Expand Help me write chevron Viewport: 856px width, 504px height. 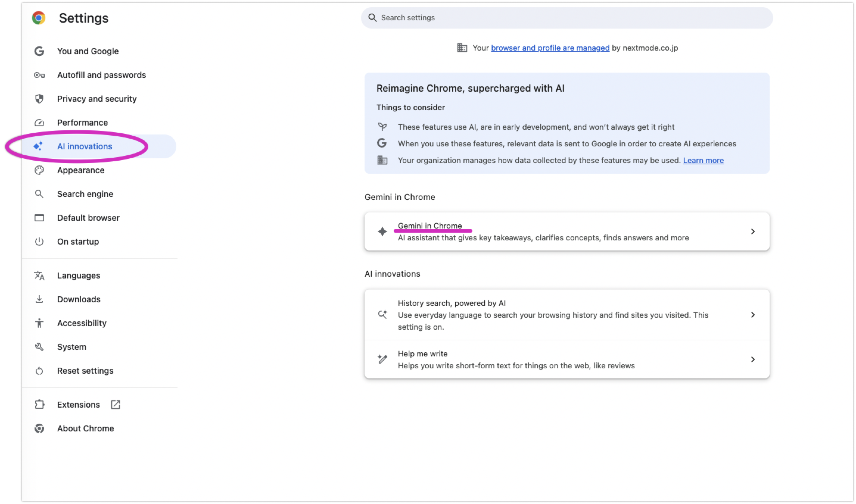pyautogui.click(x=753, y=359)
